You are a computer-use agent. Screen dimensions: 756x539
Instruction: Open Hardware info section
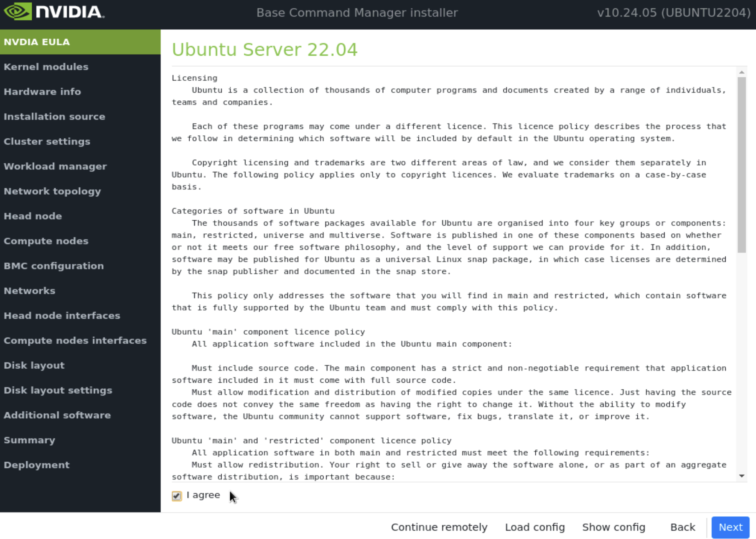coord(42,91)
